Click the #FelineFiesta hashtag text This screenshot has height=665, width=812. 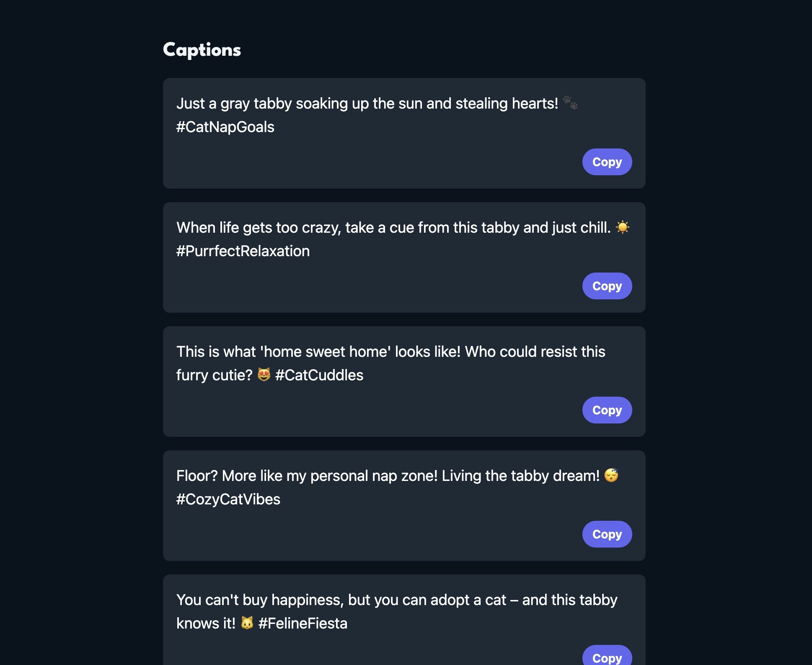(x=303, y=623)
